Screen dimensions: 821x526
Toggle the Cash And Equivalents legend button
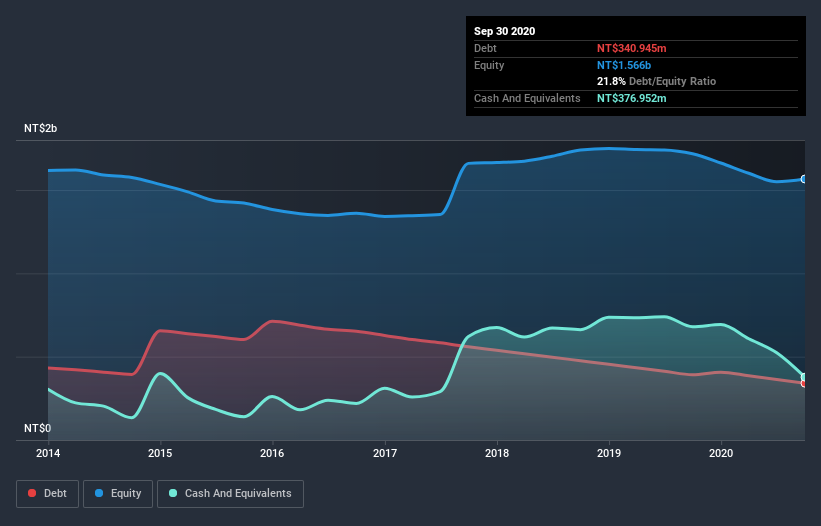230,494
